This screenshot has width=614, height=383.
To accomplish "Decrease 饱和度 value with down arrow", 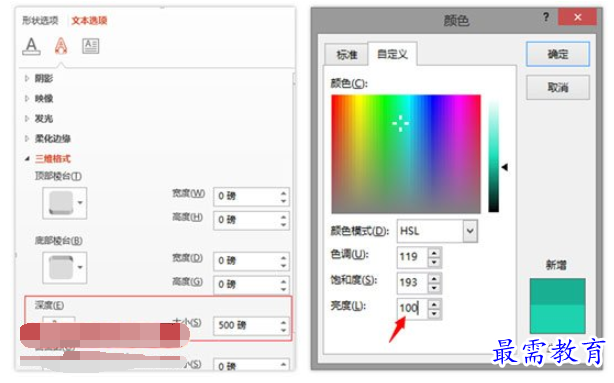I will (434, 288).
